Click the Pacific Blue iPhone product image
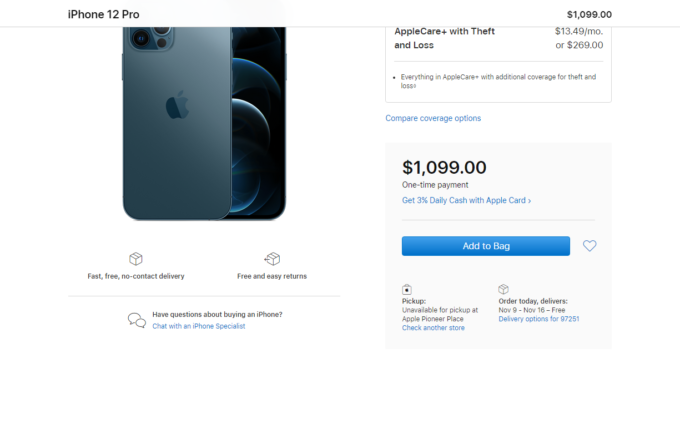The height and width of the screenshot is (424, 680). [204, 123]
